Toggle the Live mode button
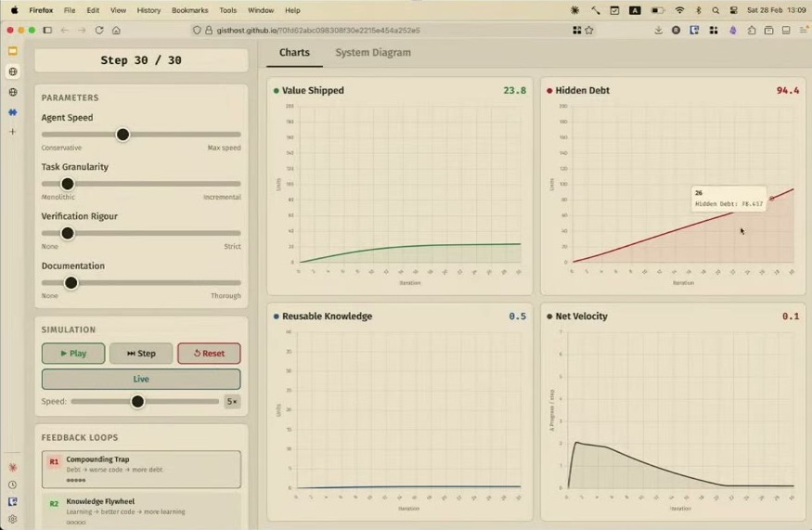Screen dimensions: 812x530 141,380
